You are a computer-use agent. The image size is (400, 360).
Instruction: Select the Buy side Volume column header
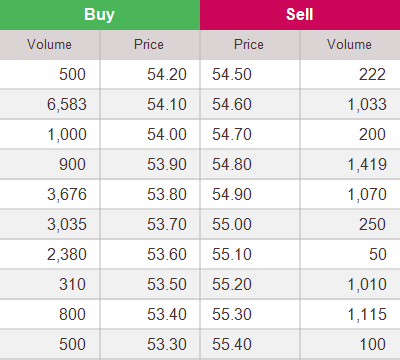pos(49,45)
